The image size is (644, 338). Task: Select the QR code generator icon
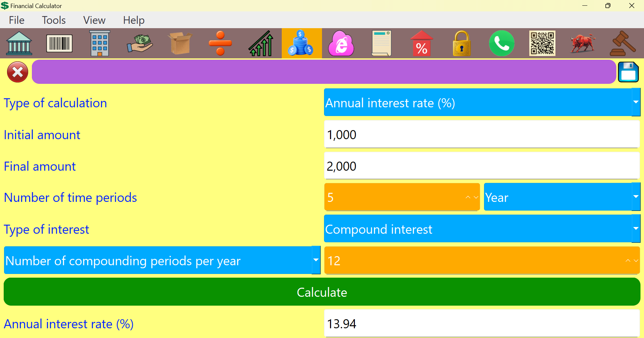coord(542,43)
